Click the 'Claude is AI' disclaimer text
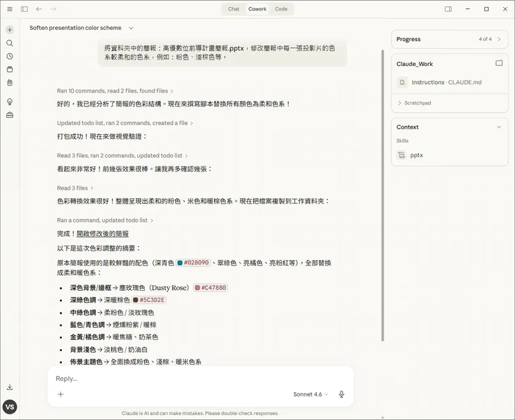Viewport: 515px width, 420px height. 200,414
